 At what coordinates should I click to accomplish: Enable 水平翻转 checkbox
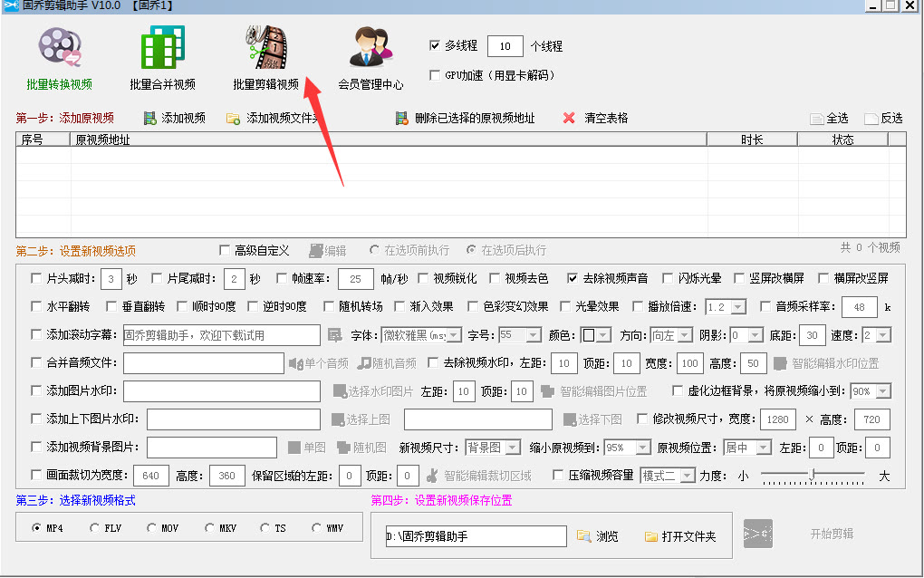click(36, 306)
